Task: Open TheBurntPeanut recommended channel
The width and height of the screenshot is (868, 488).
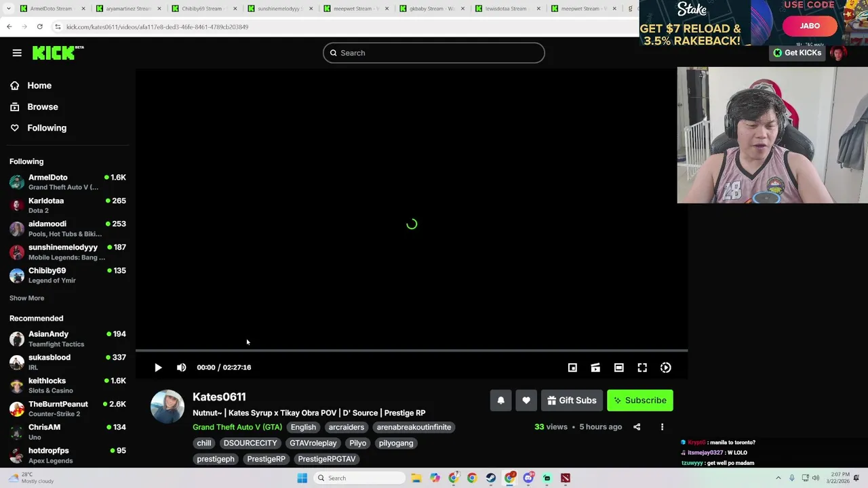Action: point(68,409)
